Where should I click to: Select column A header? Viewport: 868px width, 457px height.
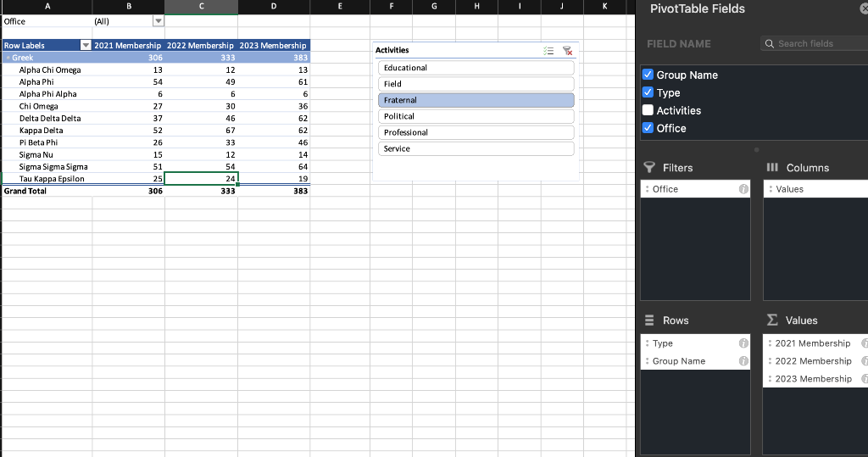pyautogui.click(x=47, y=7)
